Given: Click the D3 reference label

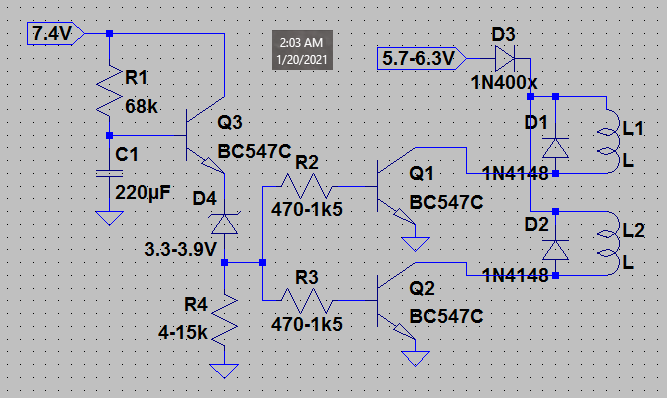Looking at the screenshot, I should [x=504, y=34].
